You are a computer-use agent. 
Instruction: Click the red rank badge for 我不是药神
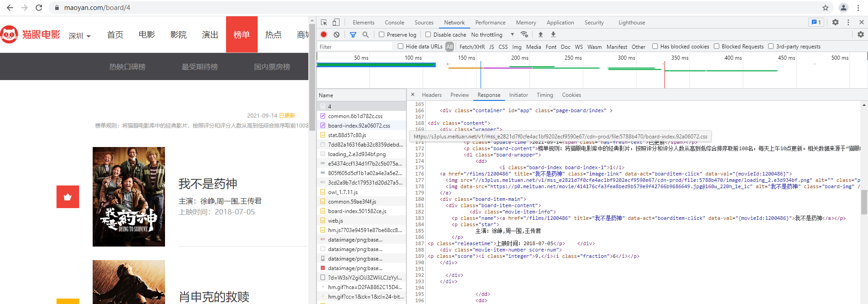click(x=68, y=197)
